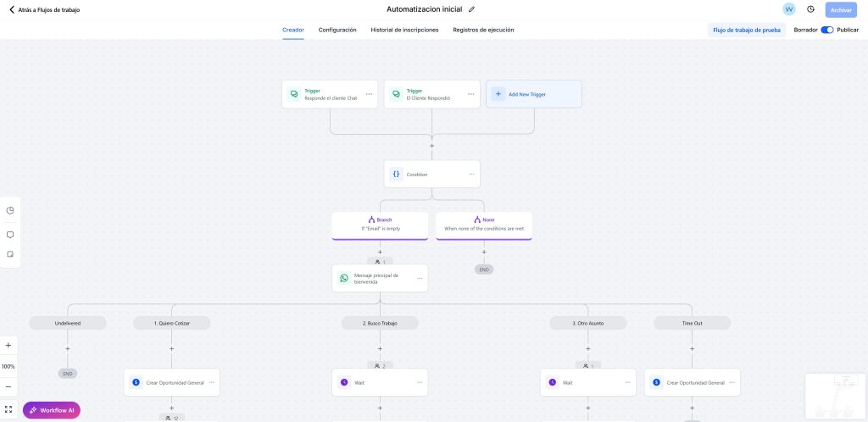This screenshot has height=422, width=868.
Task: Open version history clock icon
Action: pyautogui.click(x=811, y=9)
